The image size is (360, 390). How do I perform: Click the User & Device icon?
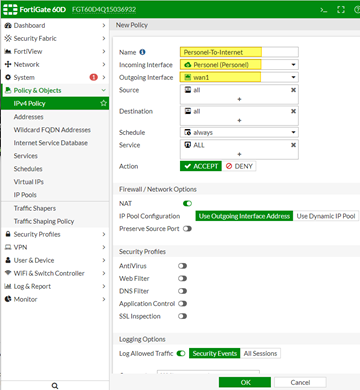[x=8, y=260]
